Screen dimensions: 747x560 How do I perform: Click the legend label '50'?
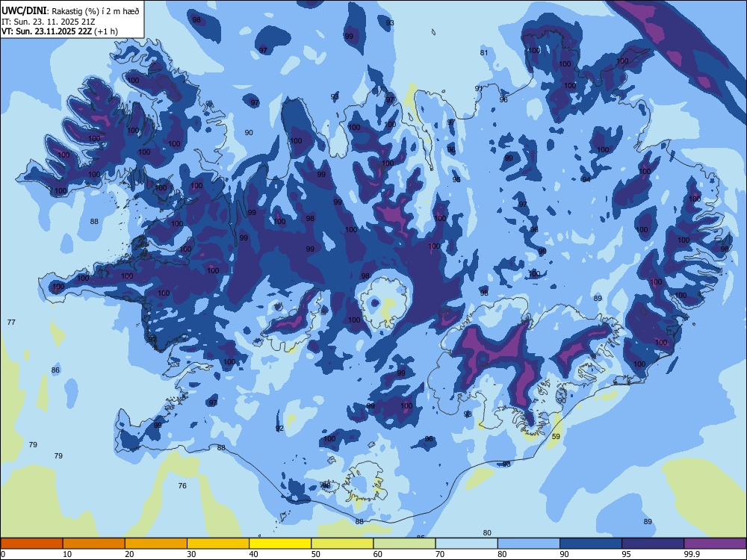point(316,554)
